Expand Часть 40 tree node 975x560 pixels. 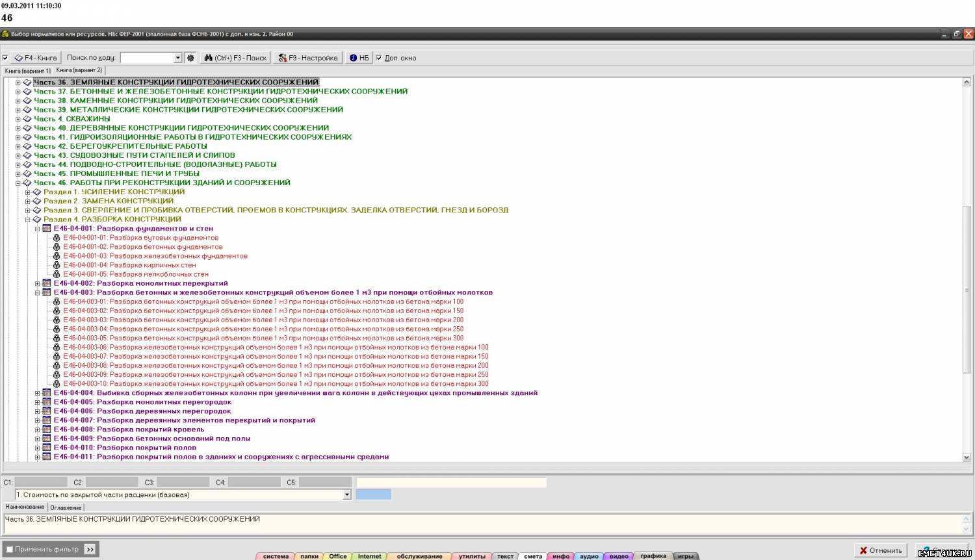[x=18, y=128]
